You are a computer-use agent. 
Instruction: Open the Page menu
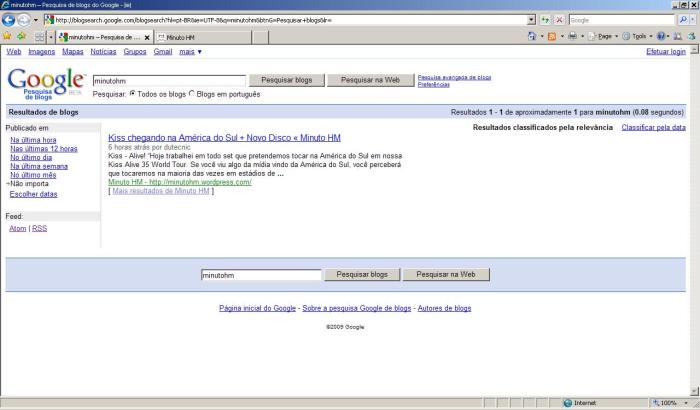[x=603, y=36]
